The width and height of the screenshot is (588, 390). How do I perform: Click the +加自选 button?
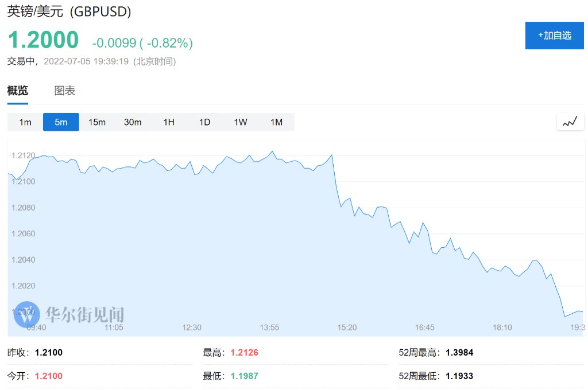554,36
